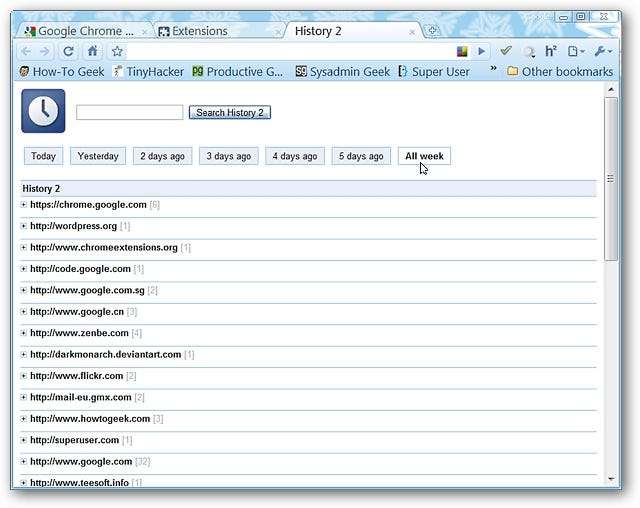Click the http://mail-eu.gmx.com text
The height and width of the screenshot is (508, 640).
(81, 397)
